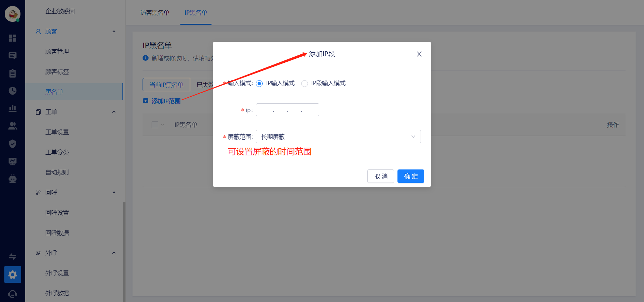This screenshot has height=302, width=644.
Task: Open 工单分类 in the menu
Action: tap(57, 152)
